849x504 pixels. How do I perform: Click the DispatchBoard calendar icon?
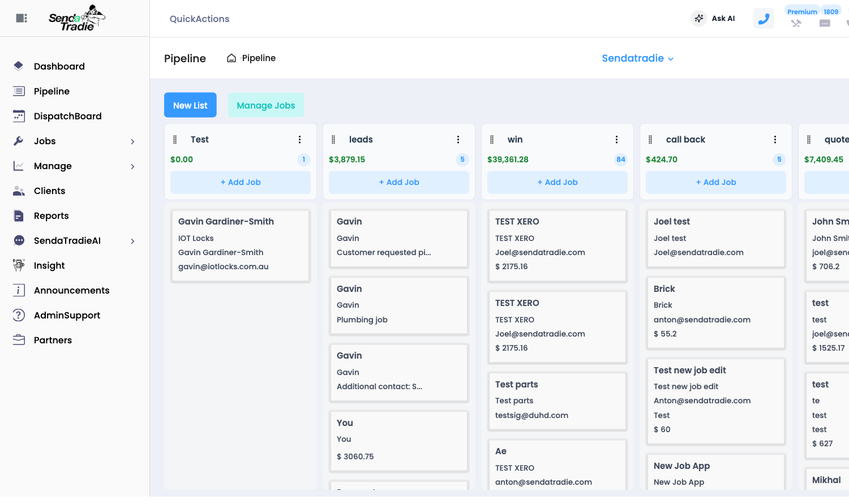click(x=19, y=115)
